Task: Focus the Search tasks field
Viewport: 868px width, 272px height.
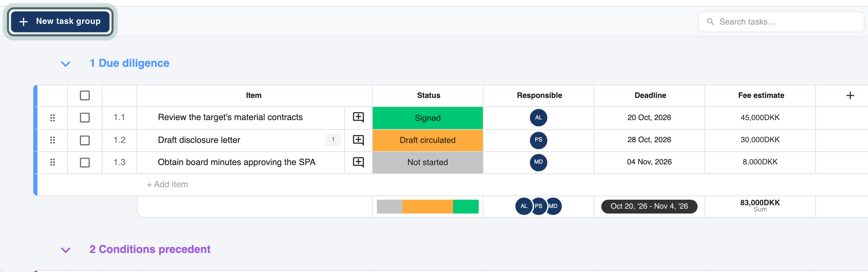Action: [781, 22]
